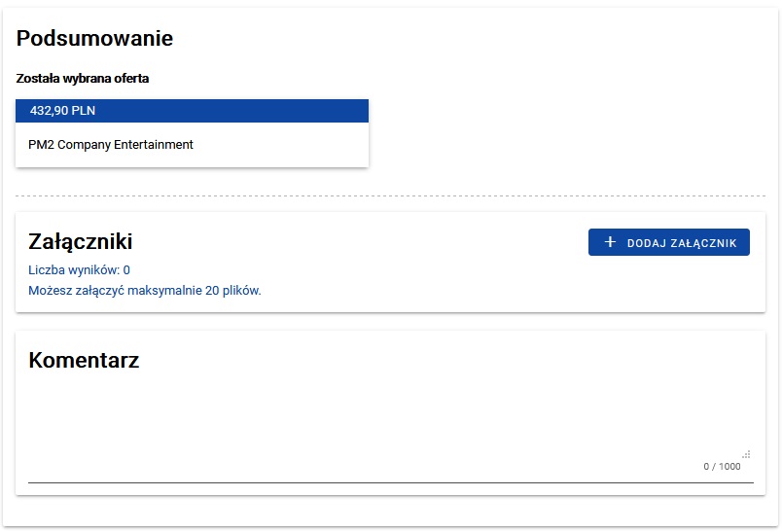Click the comment field resize handle
This screenshot has height=532, width=782.
point(746,454)
